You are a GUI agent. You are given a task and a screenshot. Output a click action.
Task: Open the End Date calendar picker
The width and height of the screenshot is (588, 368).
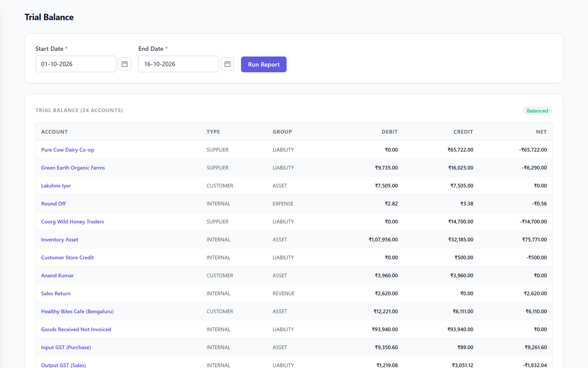tap(227, 64)
